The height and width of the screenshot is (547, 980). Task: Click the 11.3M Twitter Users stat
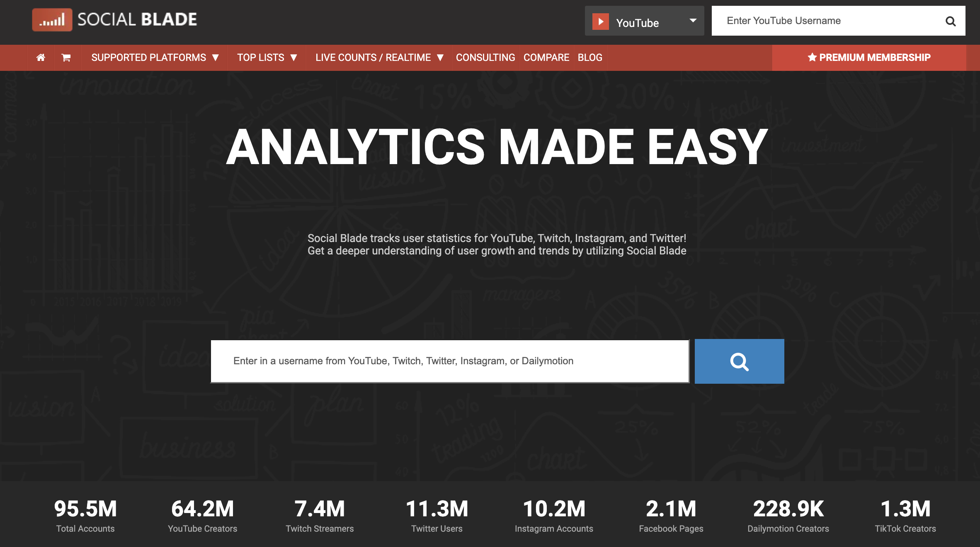pyautogui.click(x=437, y=516)
